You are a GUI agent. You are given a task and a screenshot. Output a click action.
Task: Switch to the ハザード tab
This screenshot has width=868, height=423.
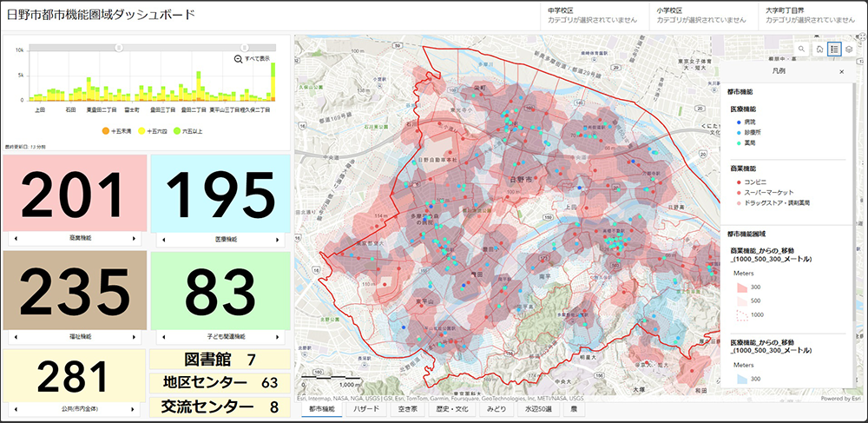point(365,408)
